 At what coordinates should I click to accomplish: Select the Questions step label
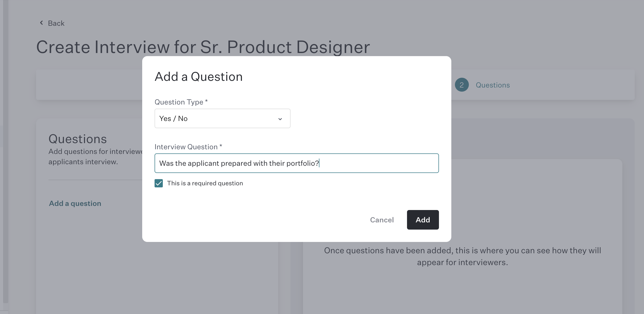point(493,85)
